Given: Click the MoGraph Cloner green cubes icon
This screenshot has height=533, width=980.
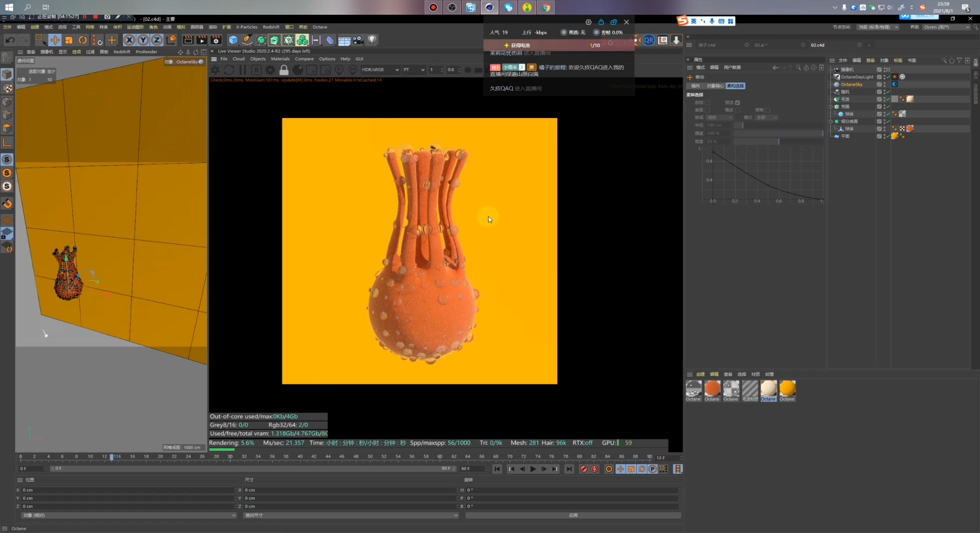Looking at the screenshot, I should (302, 40).
